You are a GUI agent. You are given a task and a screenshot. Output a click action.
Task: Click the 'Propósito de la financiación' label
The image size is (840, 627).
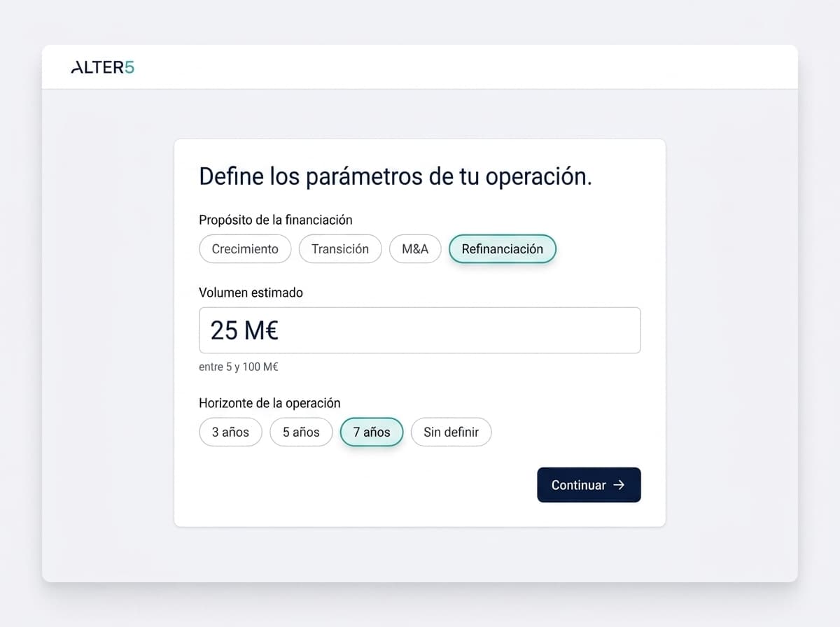[x=276, y=220]
